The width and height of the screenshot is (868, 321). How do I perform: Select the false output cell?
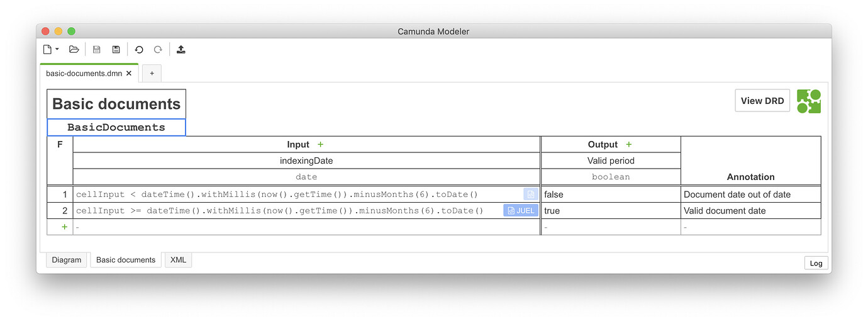click(611, 194)
